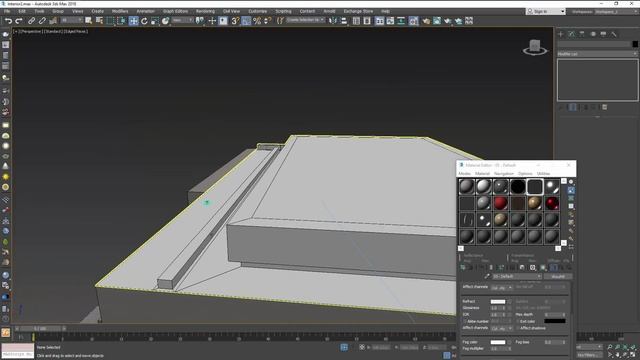Enable the Affect shadows checkbox
This screenshot has height=360, width=640.
[518, 328]
